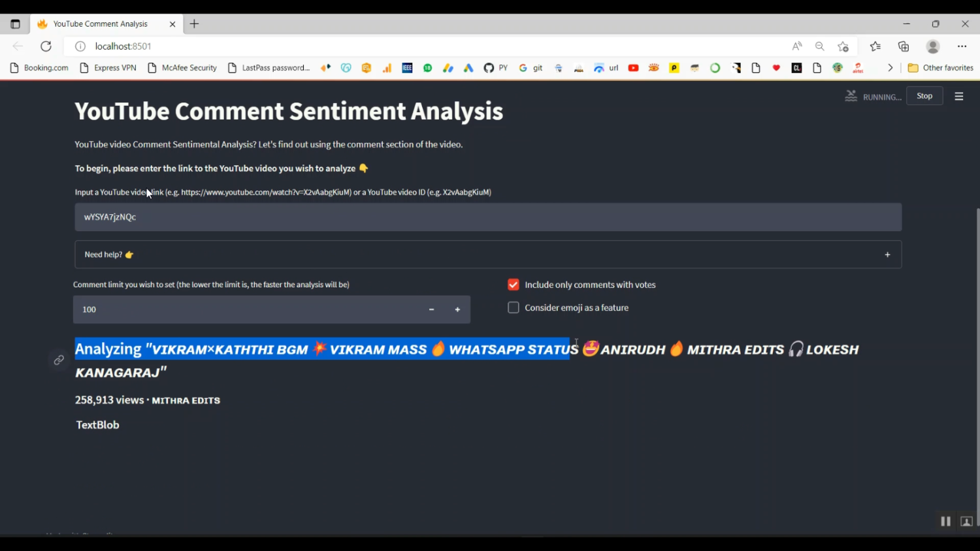Select the YouTube Comment Analysis tab
Image resolution: width=980 pixels, height=551 pixels.
(x=101, y=24)
